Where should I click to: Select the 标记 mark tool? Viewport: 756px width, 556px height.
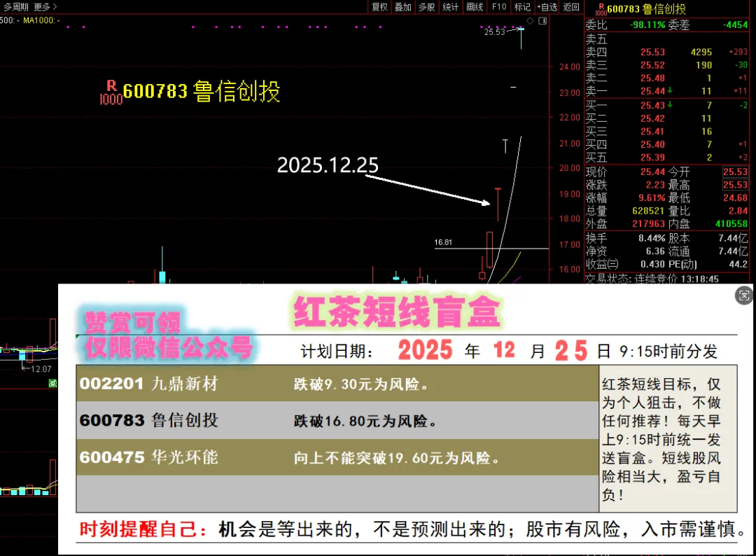pos(522,7)
